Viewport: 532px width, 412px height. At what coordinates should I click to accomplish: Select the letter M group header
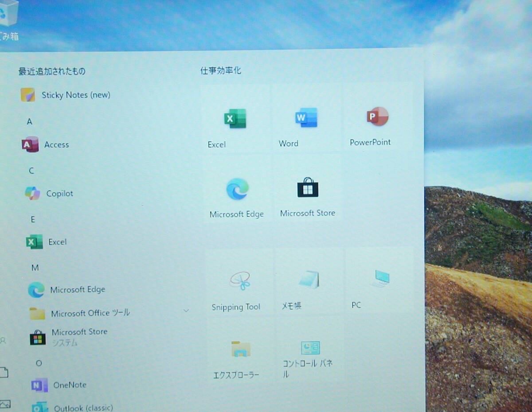tap(35, 268)
